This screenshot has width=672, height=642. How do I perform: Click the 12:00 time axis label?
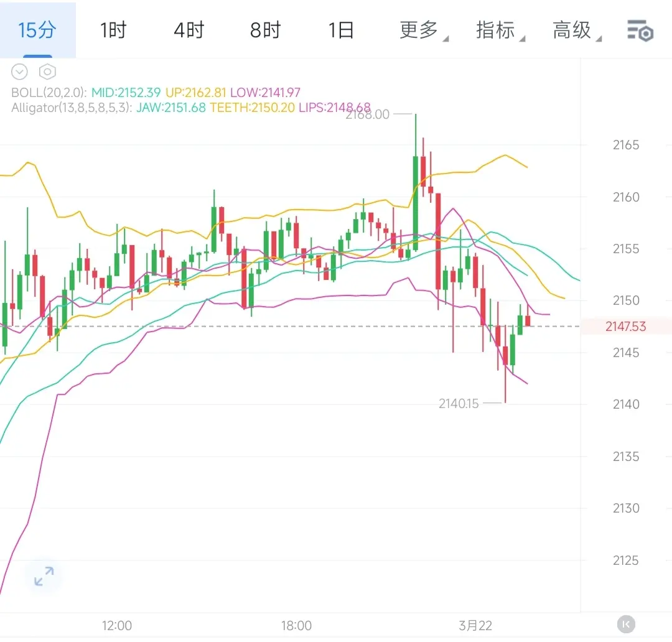tap(116, 626)
